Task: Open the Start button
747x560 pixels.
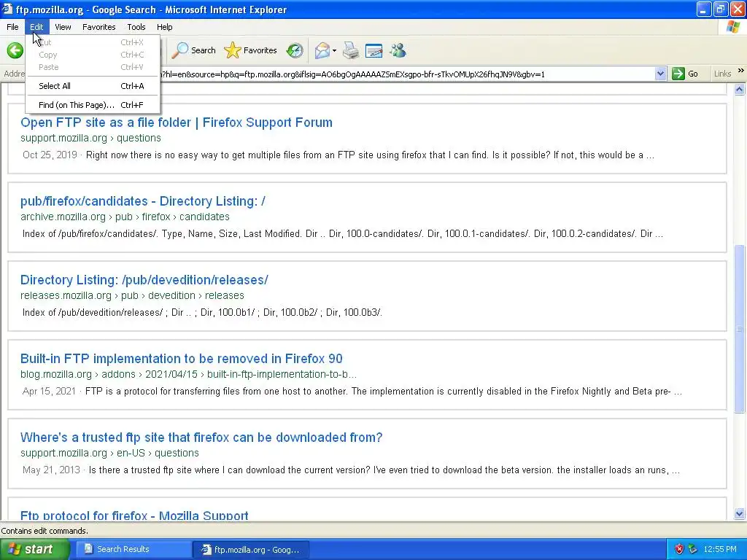Action: 34,549
